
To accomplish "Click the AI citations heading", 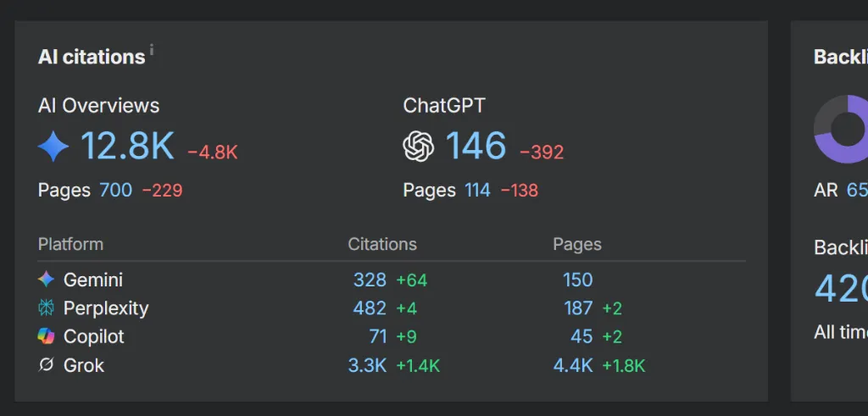I will (92, 57).
